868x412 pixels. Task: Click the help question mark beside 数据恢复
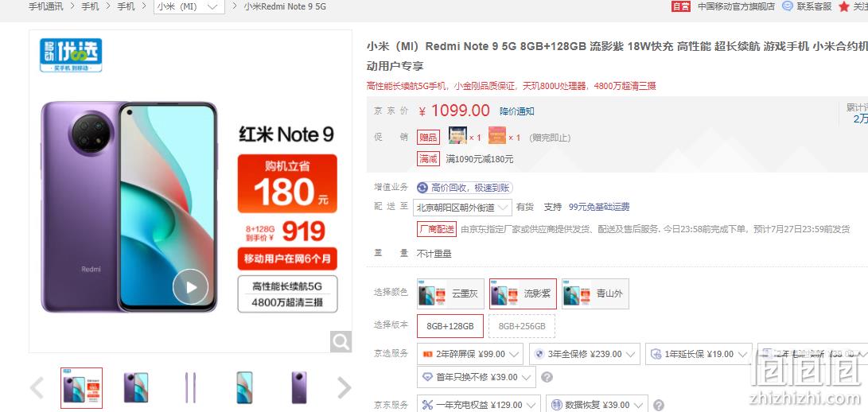coord(658,406)
